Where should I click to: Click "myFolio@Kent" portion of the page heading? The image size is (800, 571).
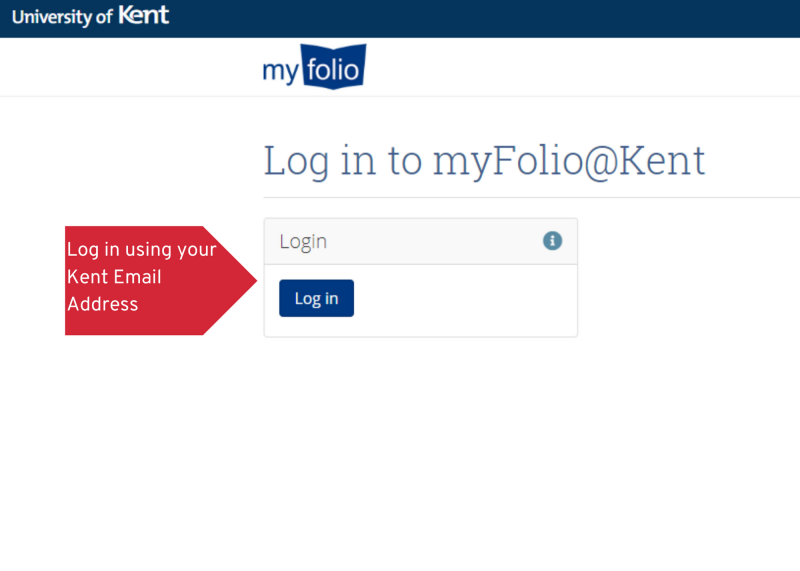point(569,162)
